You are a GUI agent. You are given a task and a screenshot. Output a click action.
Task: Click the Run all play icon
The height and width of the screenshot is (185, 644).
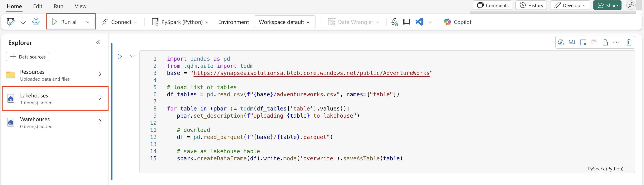tap(54, 22)
